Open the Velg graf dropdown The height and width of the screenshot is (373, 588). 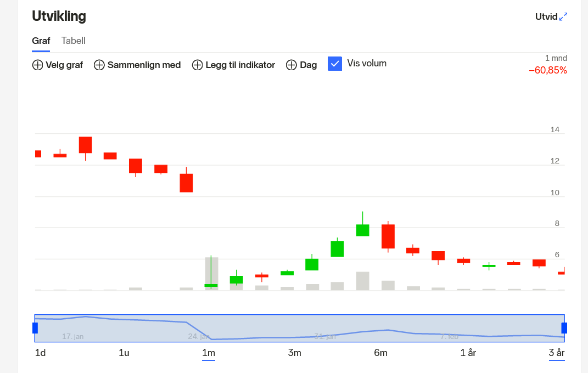(x=64, y=65)
